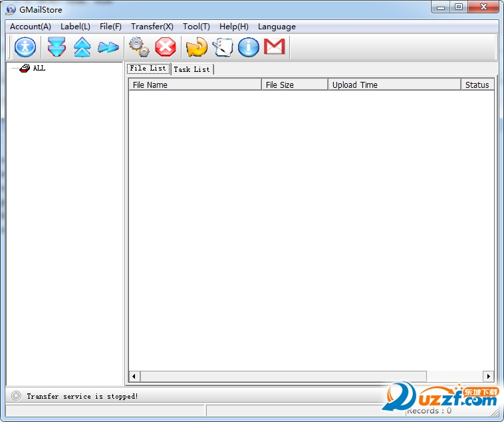The width and height of the screenshot is (504, 422).
Task: Switch to the Task List tab
Action: click(192, 69)
